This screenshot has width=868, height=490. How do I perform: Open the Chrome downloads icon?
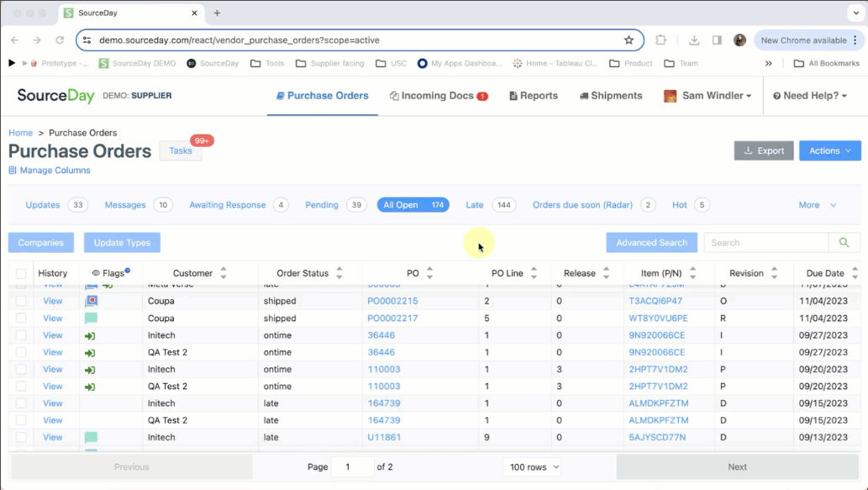pyautogui.click(x=694, y=40)
